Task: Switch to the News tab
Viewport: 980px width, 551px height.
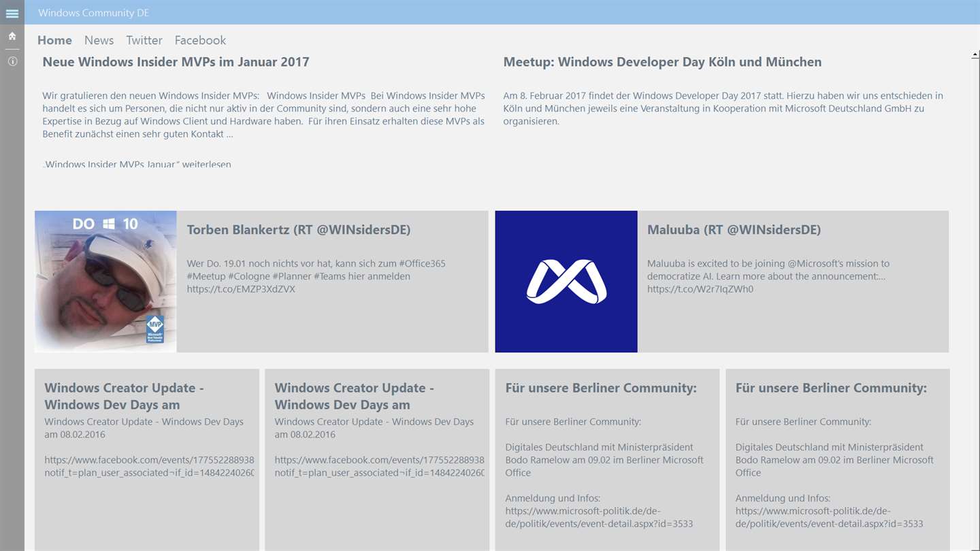Action: (99, 40)
